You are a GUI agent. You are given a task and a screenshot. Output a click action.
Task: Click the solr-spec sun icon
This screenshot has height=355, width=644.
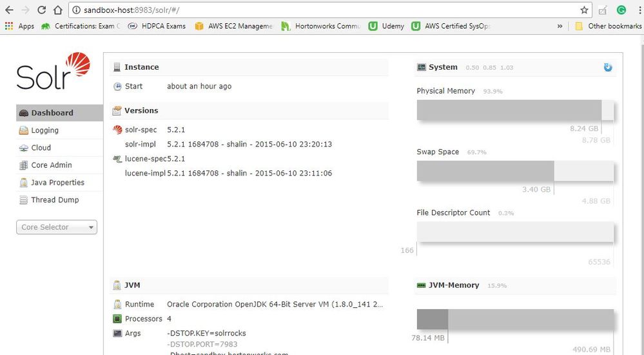pos(117,130)
